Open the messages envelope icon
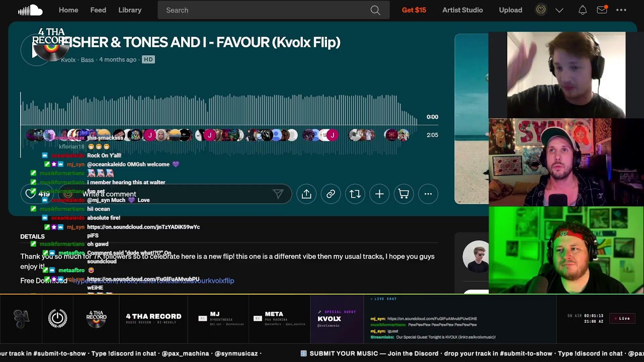 [602, 10]
